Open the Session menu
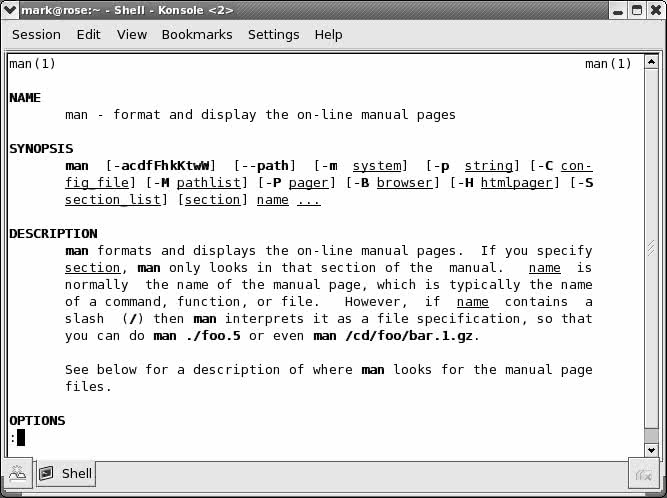This screenshot has width=667, height=498. (36, 34)
